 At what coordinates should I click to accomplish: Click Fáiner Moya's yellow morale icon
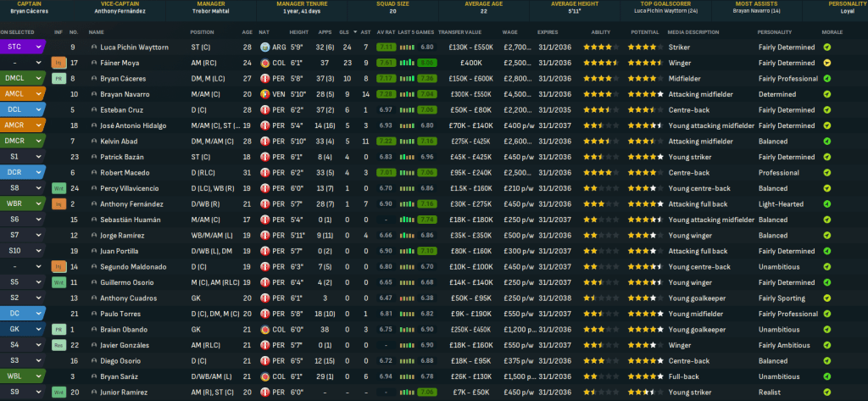point(826,63)
